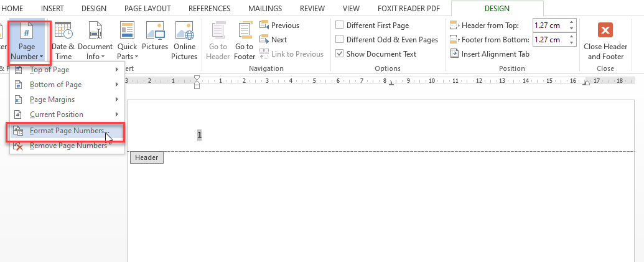
Task: Click the Previous navigation button
Action: click(279, 26)
